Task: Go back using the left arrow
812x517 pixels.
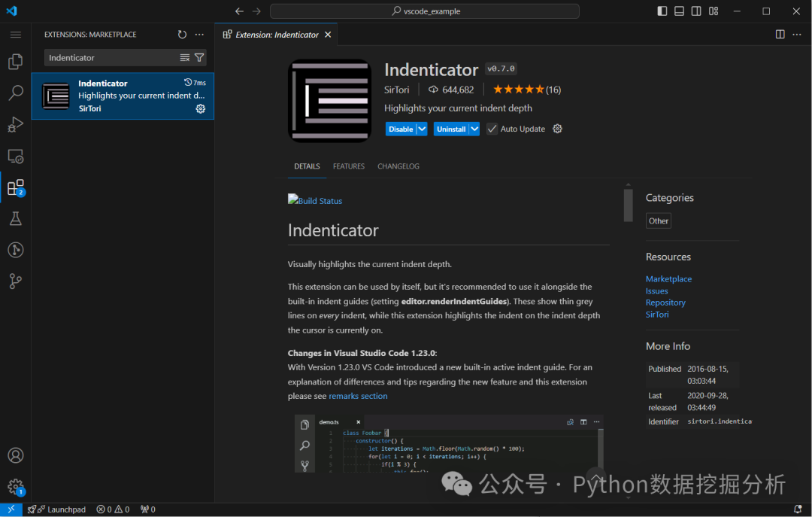Action: pyautogui.click(x=239, y=11)
